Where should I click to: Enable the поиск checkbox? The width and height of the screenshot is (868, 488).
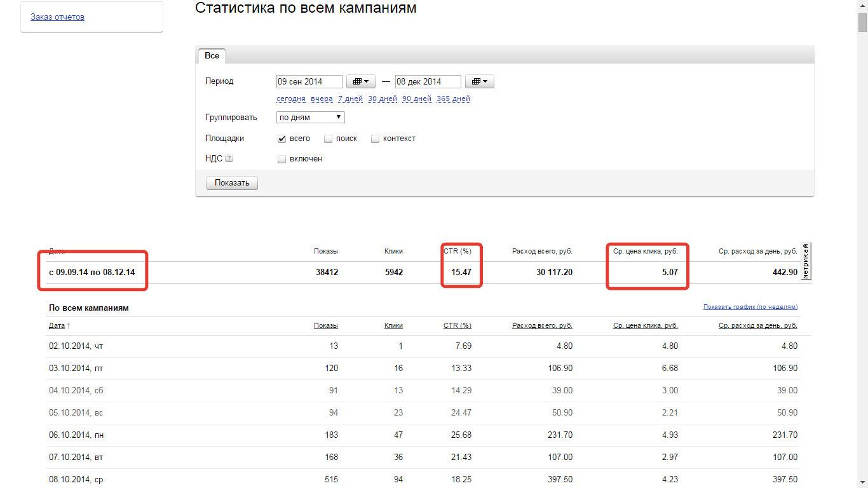(x=328, y=139)
